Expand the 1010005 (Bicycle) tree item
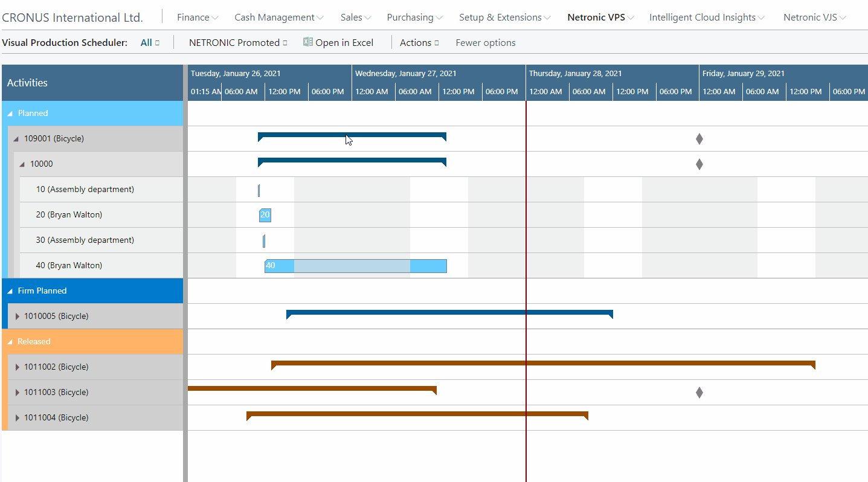This screenshot has width=868, height=482. point(16,316)
